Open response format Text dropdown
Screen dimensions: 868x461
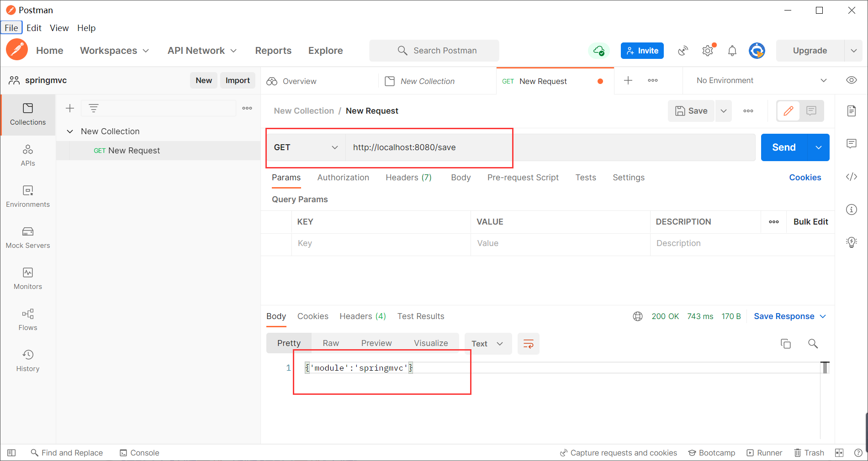click(x=487, y=344)
